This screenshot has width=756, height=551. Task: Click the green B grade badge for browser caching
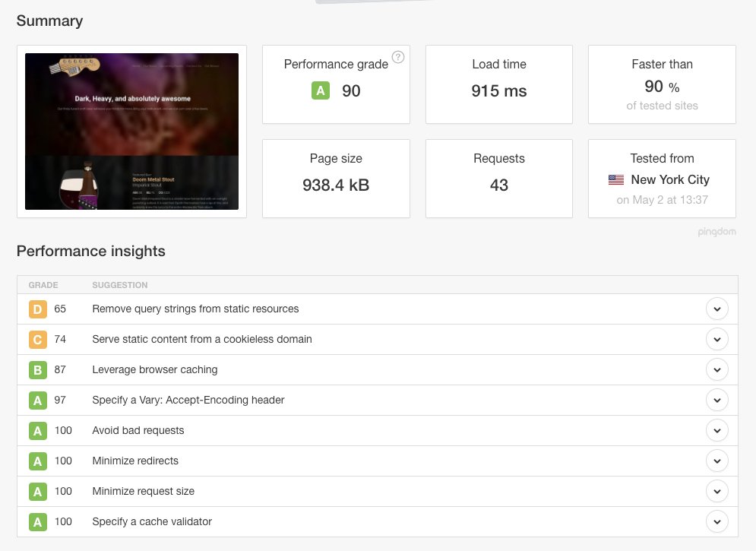pyautogui.click(x=38, y=370)
